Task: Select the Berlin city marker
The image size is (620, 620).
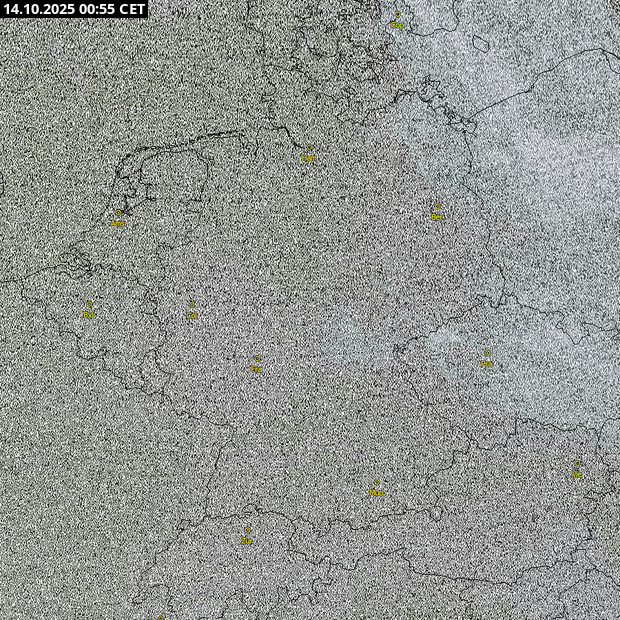Action: click(x=437, y=207)
